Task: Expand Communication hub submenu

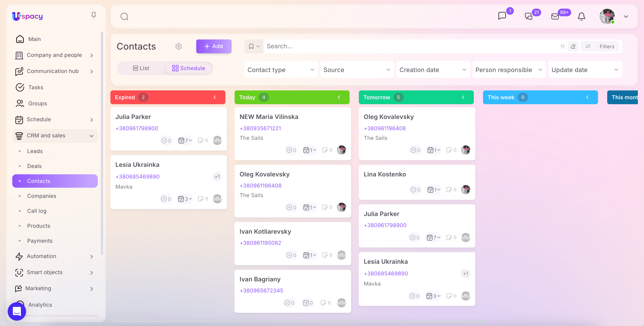Action: click(x=92, y=71)
